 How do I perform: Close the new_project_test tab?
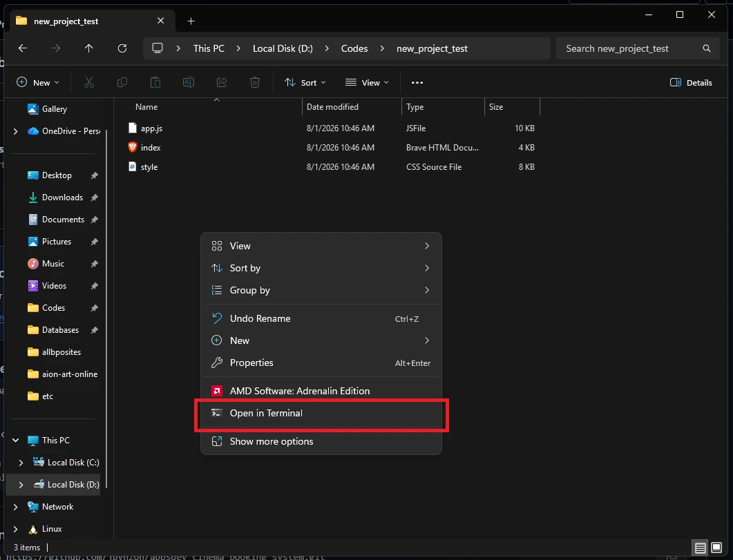click(x=160, y=21)
